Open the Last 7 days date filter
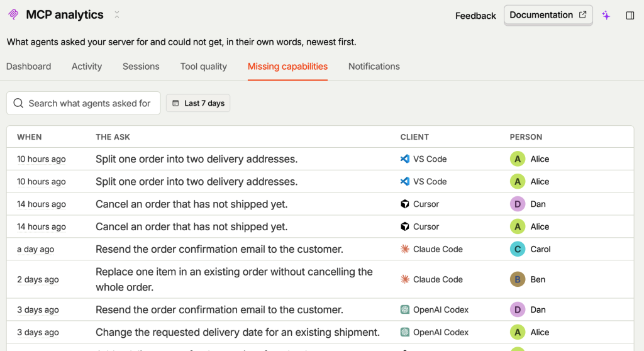The width and height of the screenshot is (644, 351). pos(198,103)
